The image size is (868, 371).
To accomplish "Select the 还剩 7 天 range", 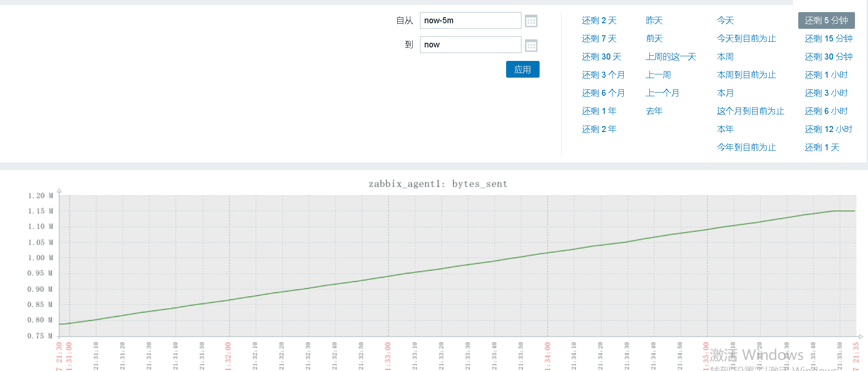I will [x=599, y=39].
